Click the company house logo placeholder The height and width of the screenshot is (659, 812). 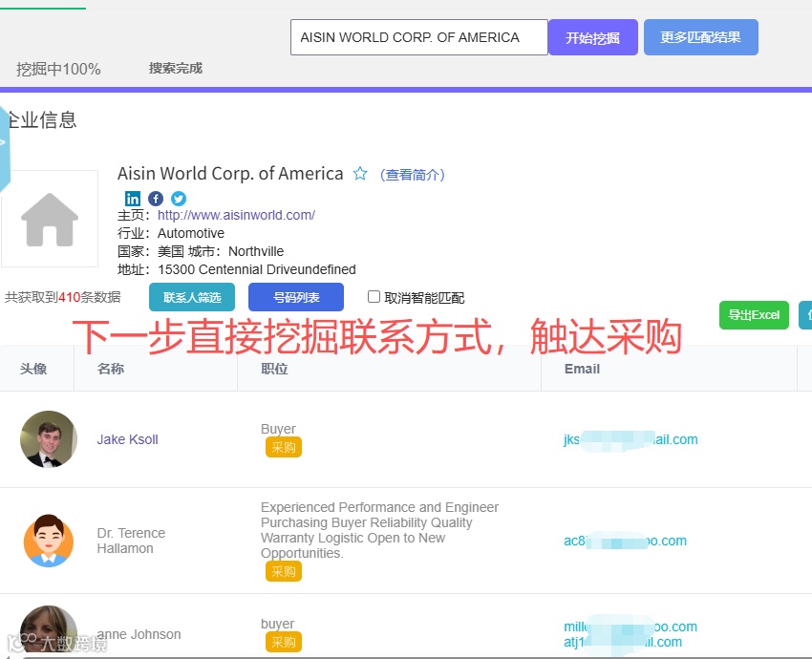[x=49, y=219]
